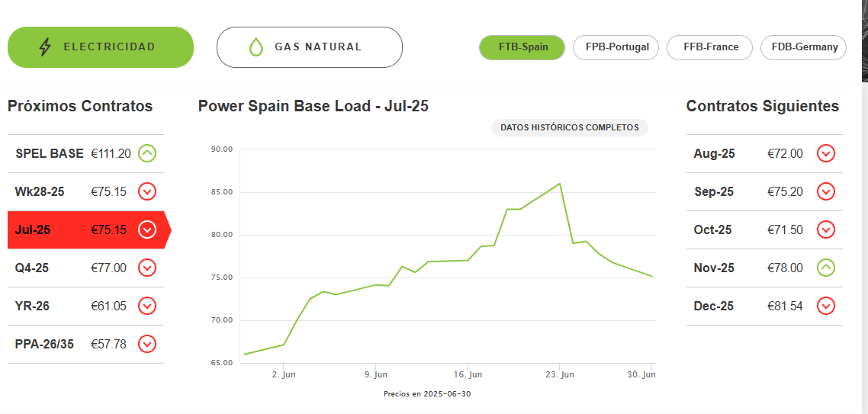Click the 'Próximos Contratos' heading
This screenshot has width=868, height=414.
pos(80,106)
